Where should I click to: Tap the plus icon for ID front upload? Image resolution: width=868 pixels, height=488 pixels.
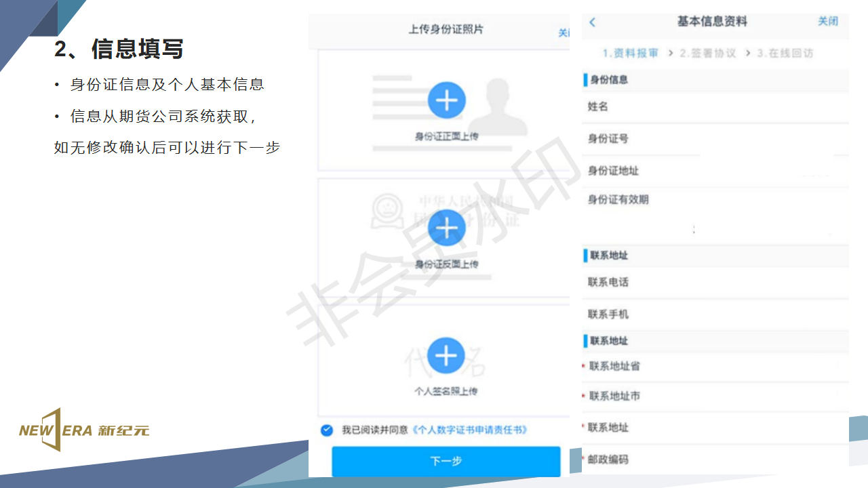(x=446, y=101)
